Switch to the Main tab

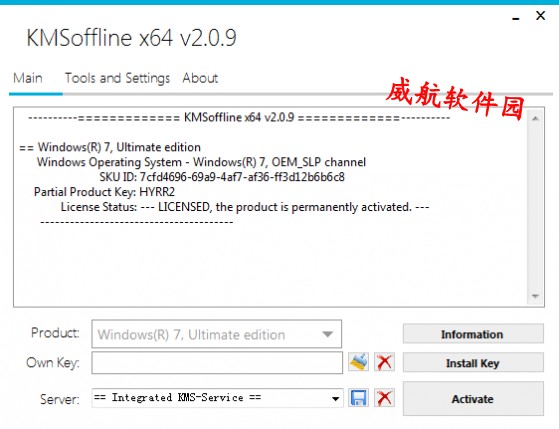(28, 78)
